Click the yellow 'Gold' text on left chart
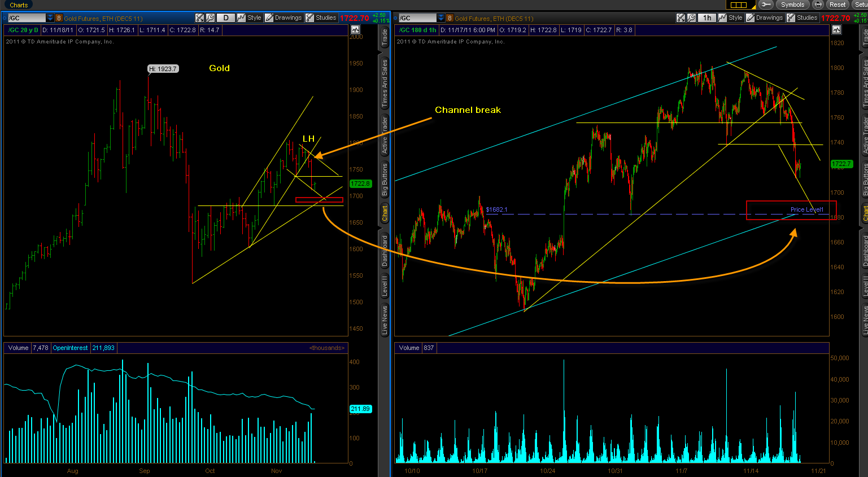 [x=219, y=68]
